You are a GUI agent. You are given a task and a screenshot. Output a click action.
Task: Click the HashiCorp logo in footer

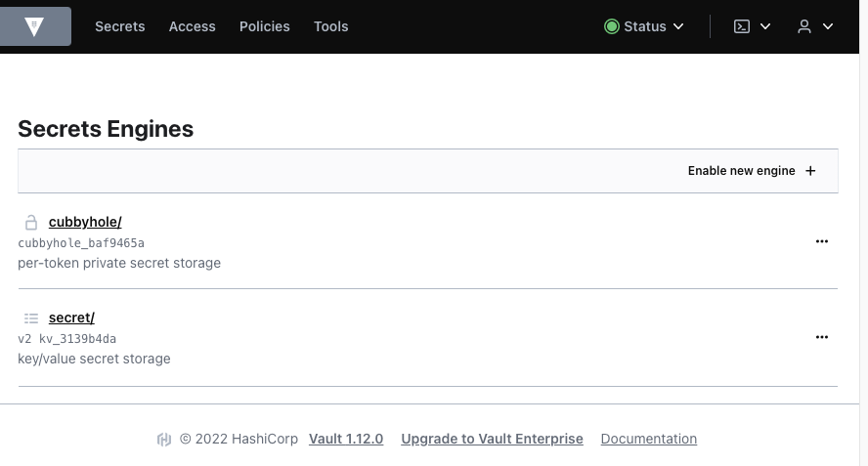coord(164,440)
